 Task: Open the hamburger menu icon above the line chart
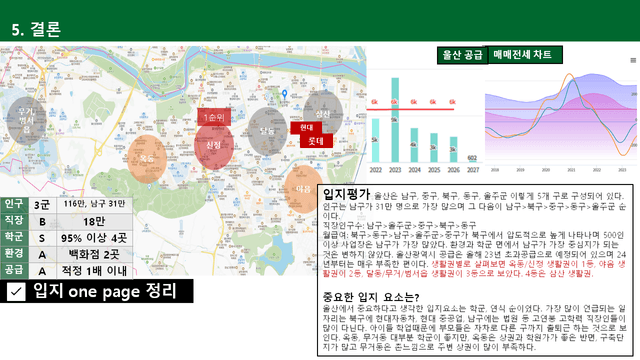tap(633, 60)
